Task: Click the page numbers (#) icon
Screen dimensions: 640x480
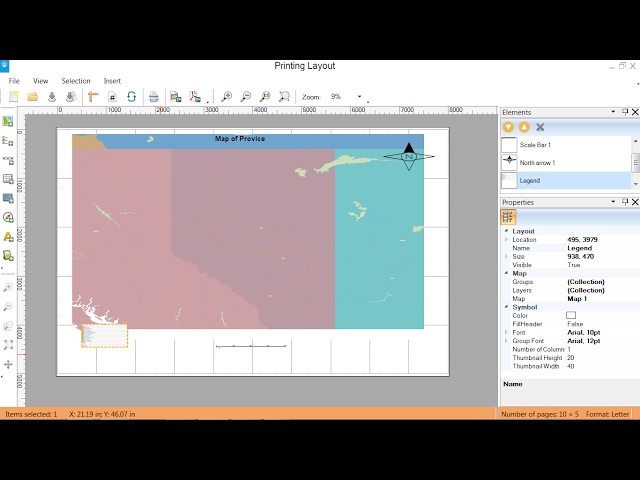Action: 112,97
